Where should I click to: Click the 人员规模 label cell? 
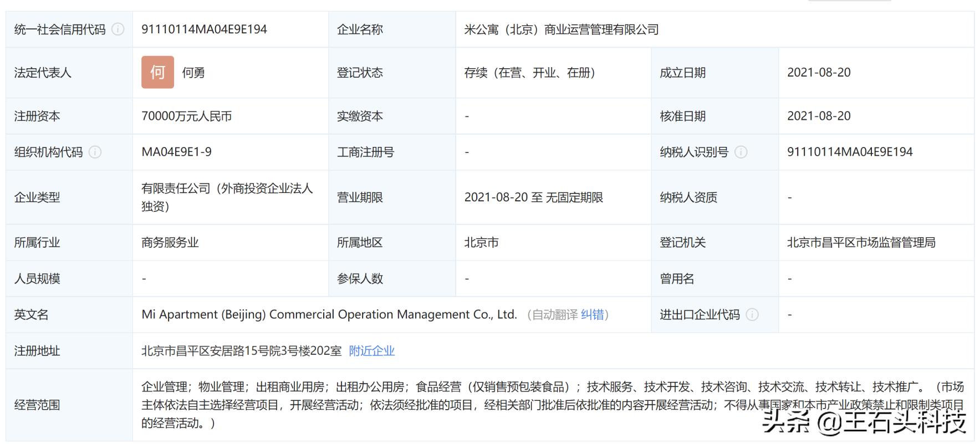click(69, 279)
